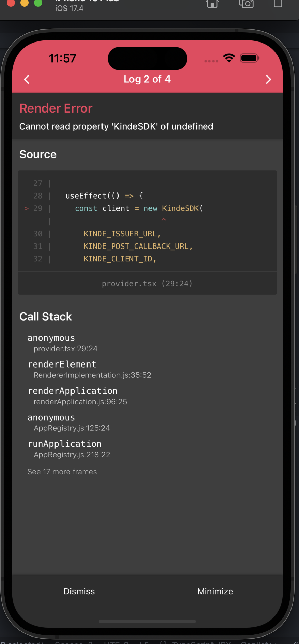Open the anonymous frame at AppRegistry.js:125:24
Viewport: 299px width, 644px height.
(x=69, y=422)
